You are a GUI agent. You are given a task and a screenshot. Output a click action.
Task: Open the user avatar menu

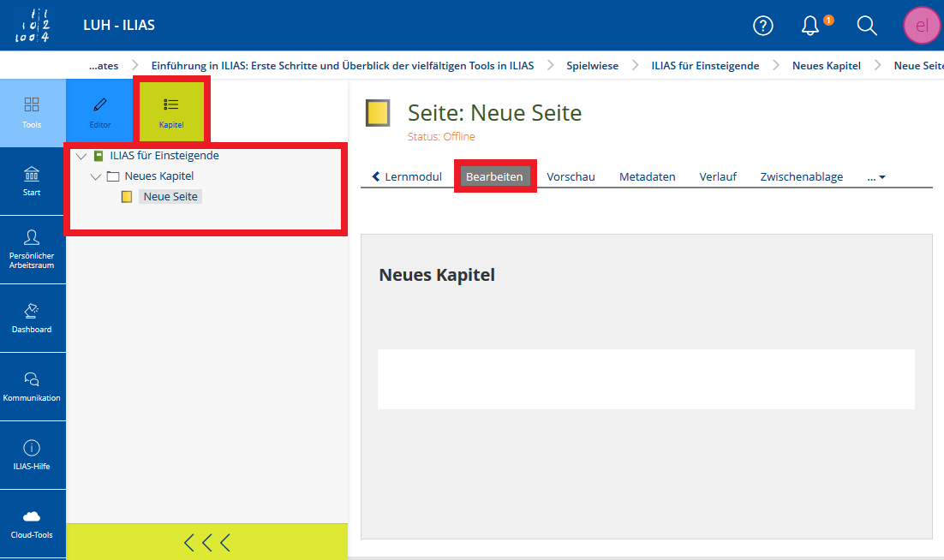(922, 26)
